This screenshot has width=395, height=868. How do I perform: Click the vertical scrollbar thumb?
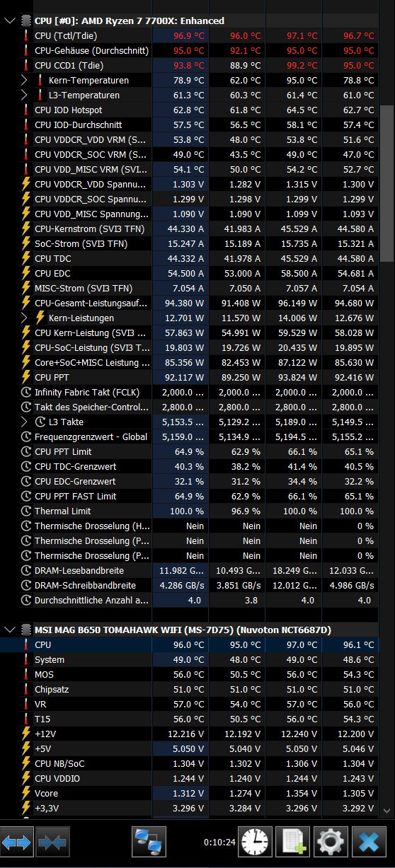coord(386,185)
